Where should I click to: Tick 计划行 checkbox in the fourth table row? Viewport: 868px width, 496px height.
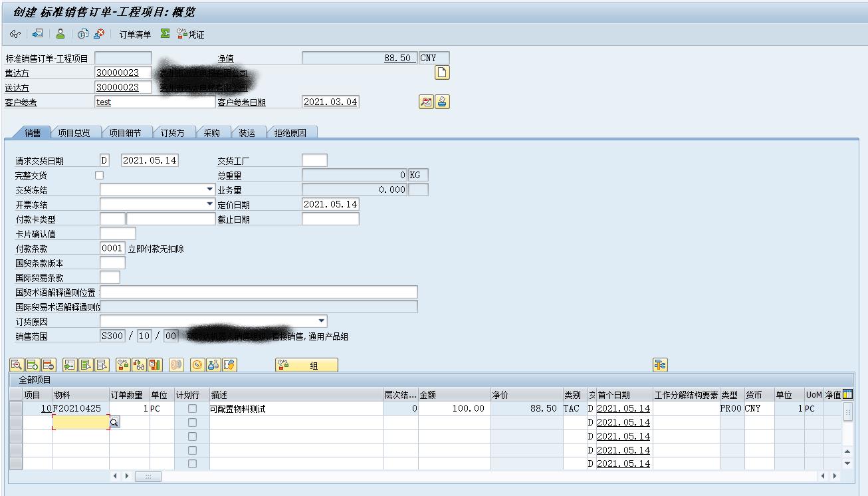192,450
